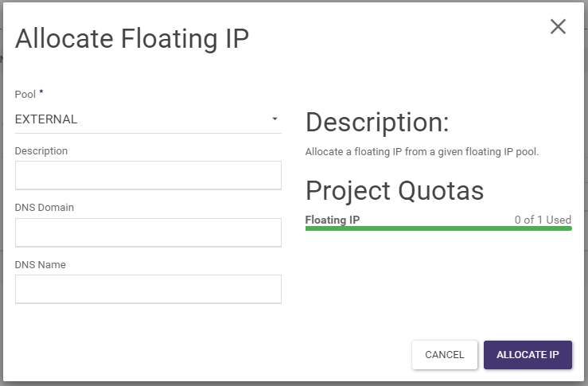Click the Allocate Floating IP dialog title
Viewport: 588px width, 386px height.
tap(132, 39)
